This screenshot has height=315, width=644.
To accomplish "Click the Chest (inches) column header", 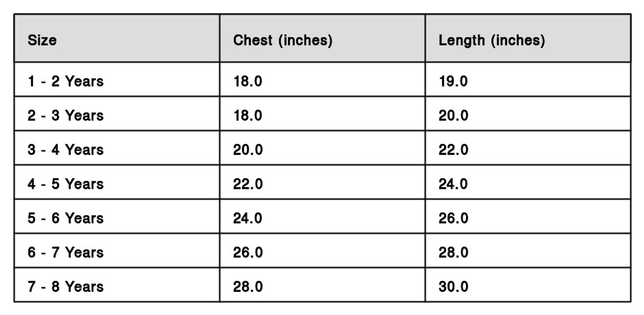I will coord(282,40).
